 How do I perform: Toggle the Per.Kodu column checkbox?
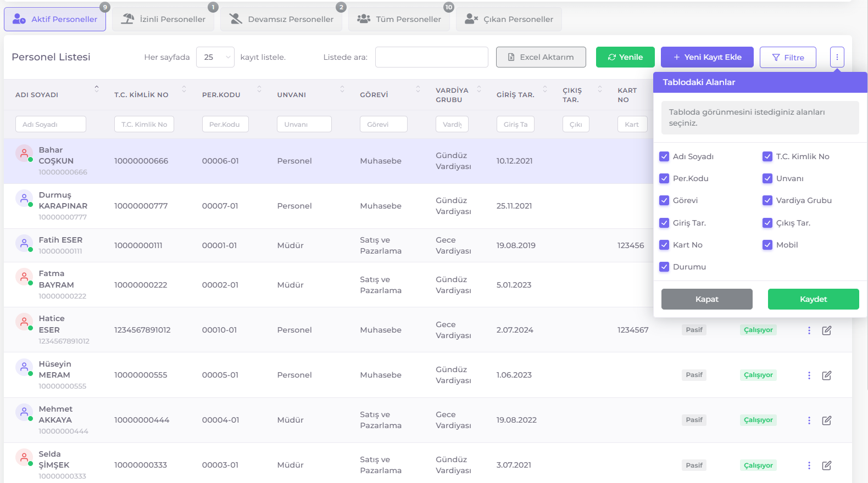tap(664, 178)
